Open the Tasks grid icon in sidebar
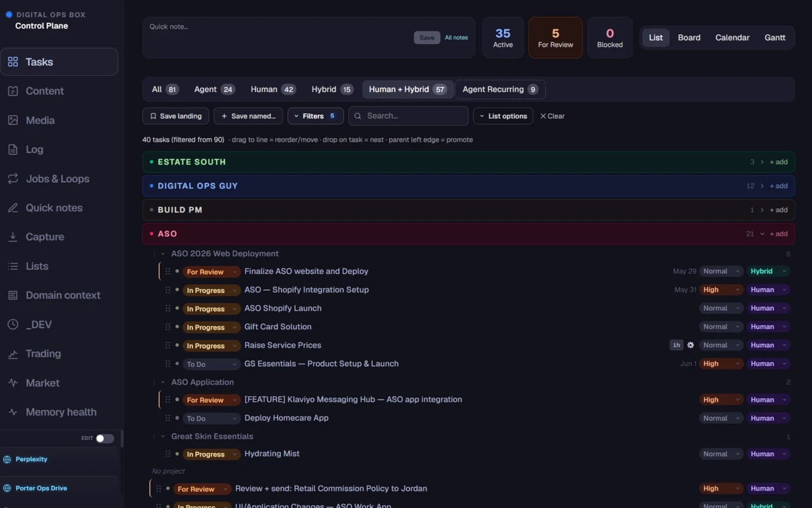 pos(13,62)
